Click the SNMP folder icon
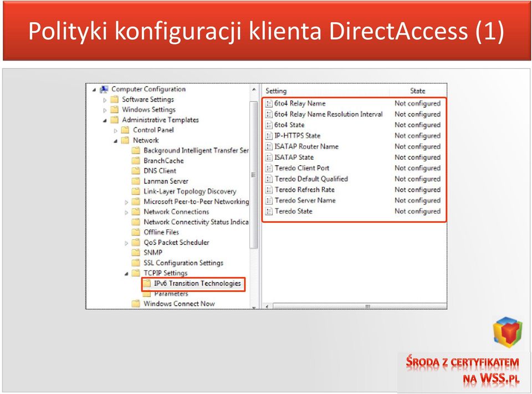 [x=136, y=253]
